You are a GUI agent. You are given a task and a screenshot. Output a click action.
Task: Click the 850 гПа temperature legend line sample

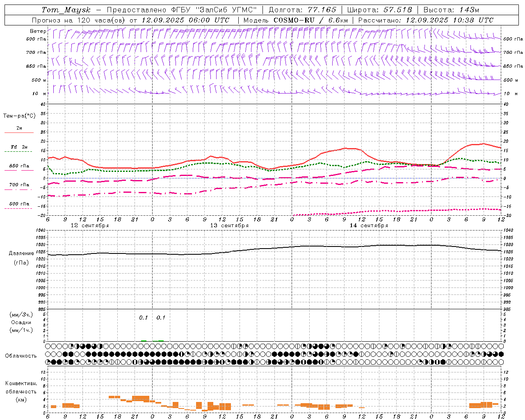[x=19, y=170]
